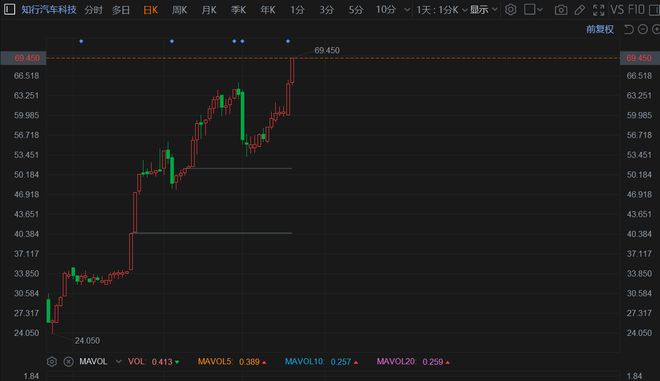Click the VOL 0.413 value

coord(162,362)
